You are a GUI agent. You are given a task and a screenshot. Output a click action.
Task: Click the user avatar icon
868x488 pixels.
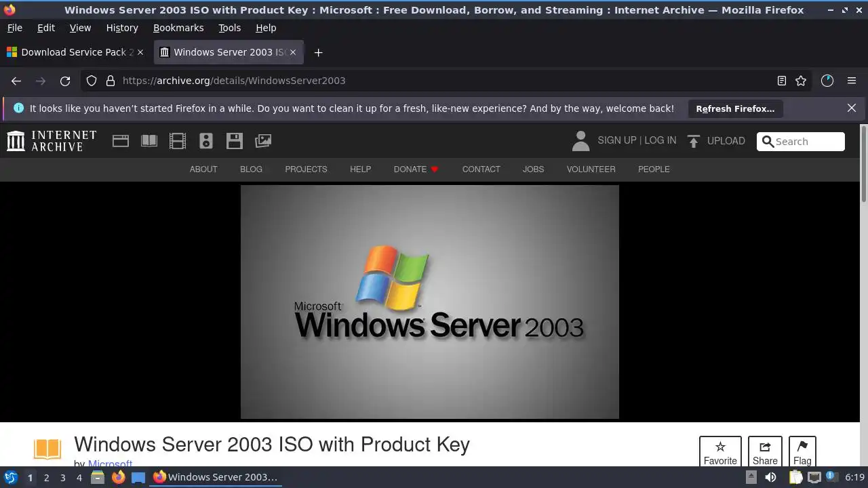point(580,141)
